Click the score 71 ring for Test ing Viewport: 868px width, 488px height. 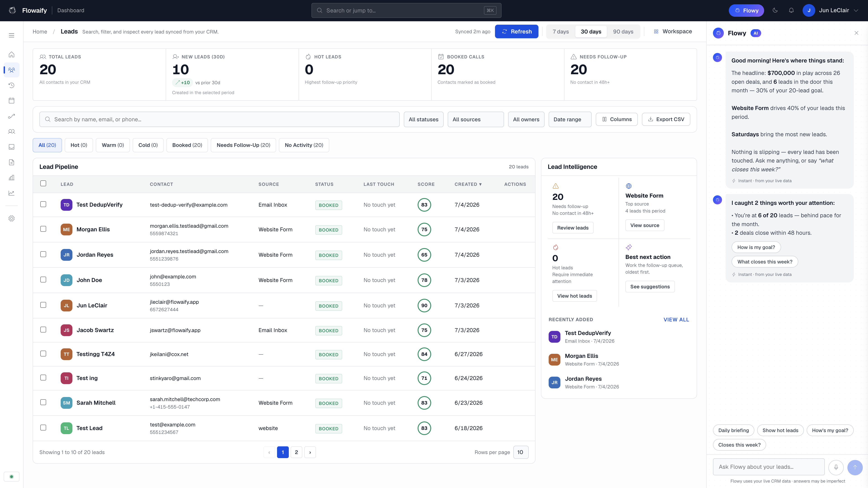pos(424,378)
